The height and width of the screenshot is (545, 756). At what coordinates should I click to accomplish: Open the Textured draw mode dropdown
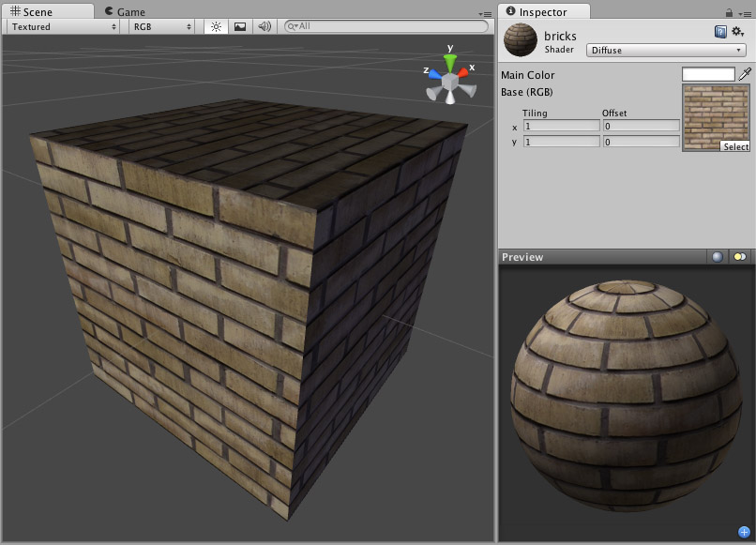pos(61,27)
